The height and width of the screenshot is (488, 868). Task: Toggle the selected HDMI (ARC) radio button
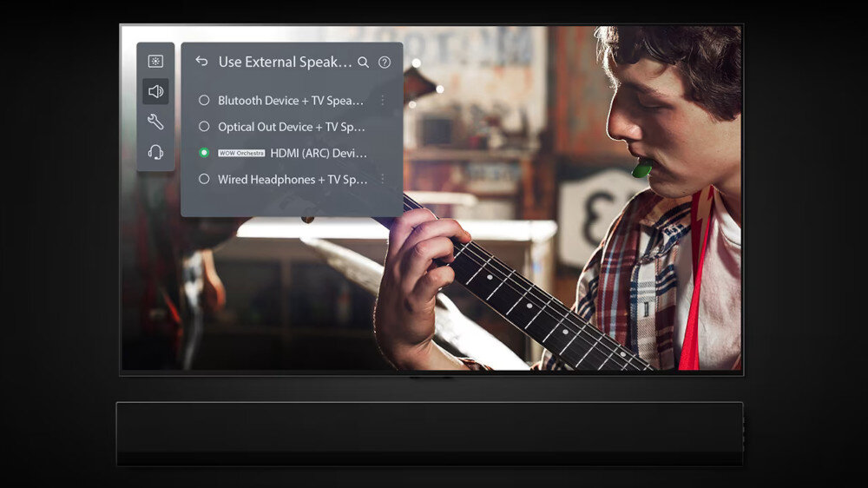click(204, 153)
